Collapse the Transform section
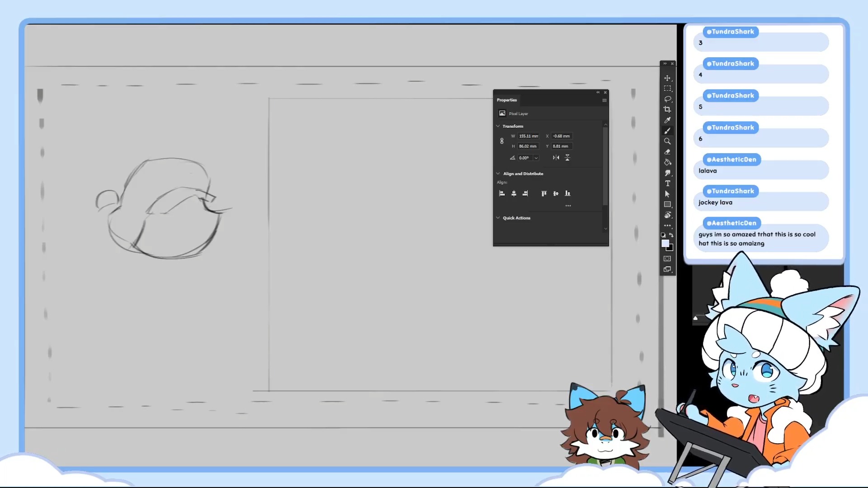The image size is (868, 488). [498, 126]
